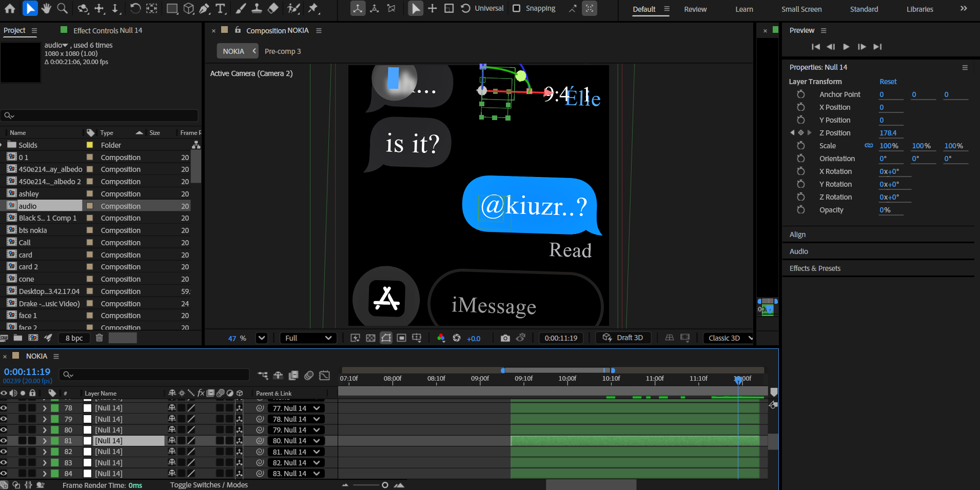Expand layer 81 properties
980x490 pixels.
pyautogui.click(x=45, y=441)
